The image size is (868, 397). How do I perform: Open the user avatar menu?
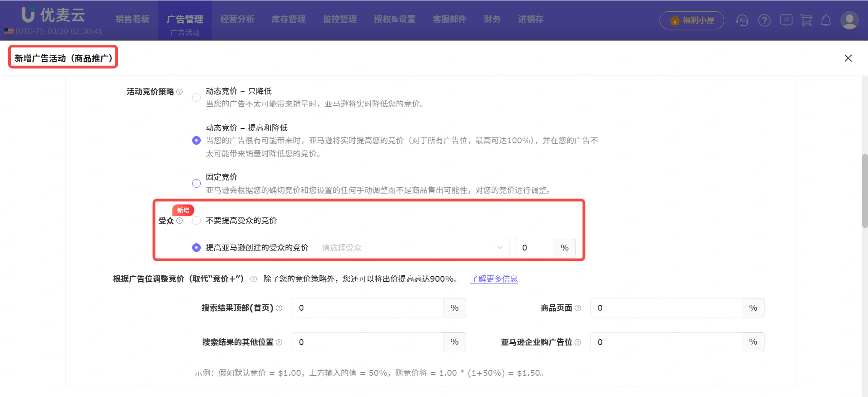(849, 20)
